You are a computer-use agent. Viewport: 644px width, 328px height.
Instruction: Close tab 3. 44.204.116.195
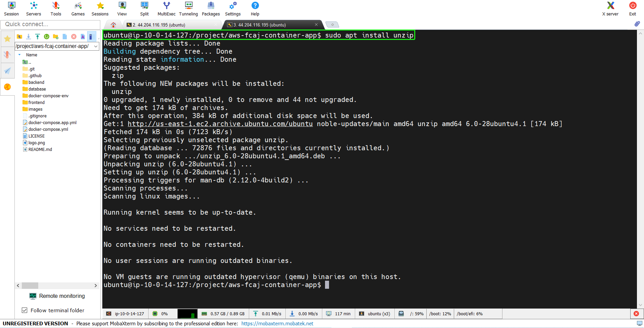click(x=316, y=24)
